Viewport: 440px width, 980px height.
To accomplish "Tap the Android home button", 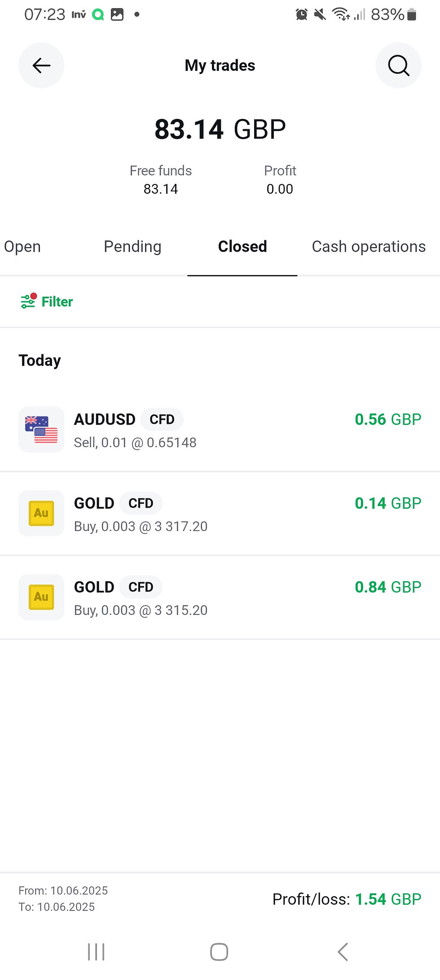I will tap(219, 952).
